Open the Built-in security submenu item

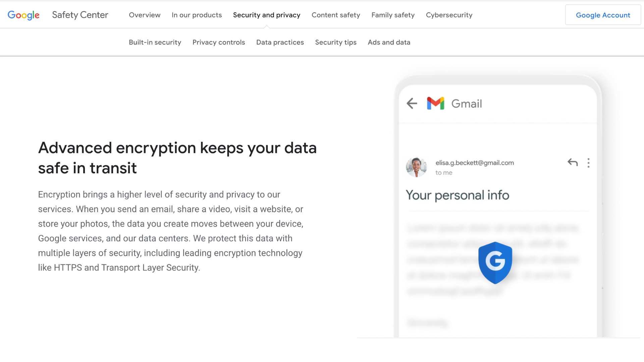point(155,42)
